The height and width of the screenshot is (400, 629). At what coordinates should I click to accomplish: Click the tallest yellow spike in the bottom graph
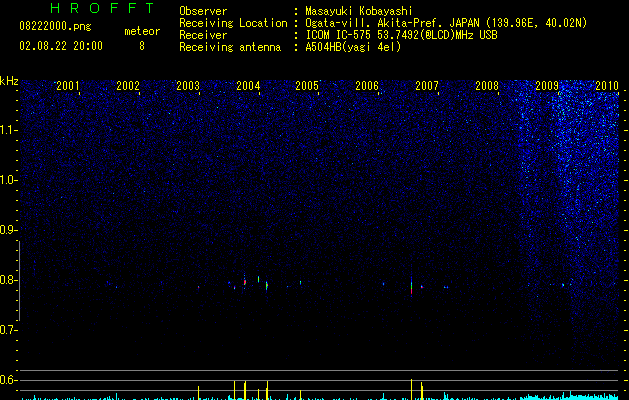411,389
